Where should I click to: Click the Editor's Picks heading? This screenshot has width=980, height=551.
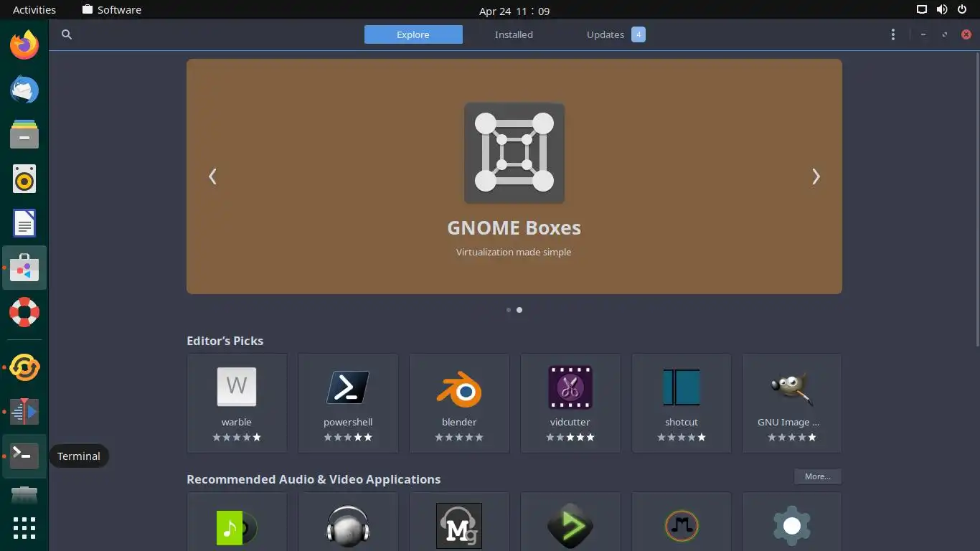pos(225,341)
